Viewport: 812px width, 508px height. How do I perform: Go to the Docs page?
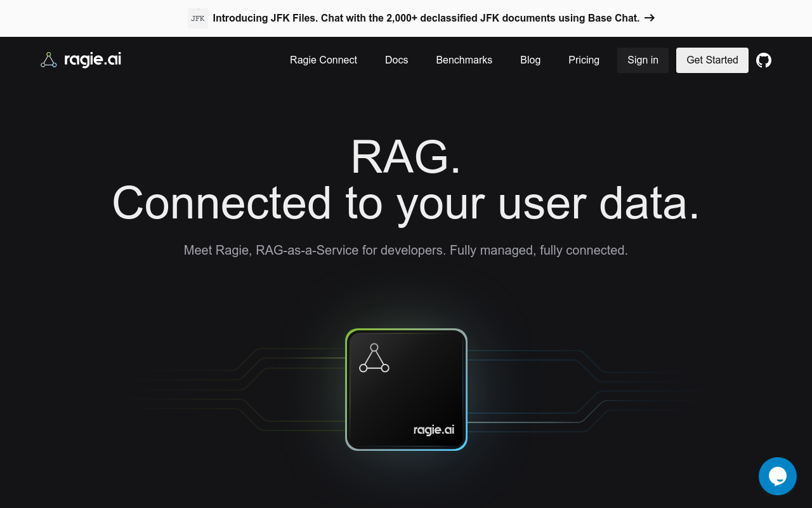(396, 60)
